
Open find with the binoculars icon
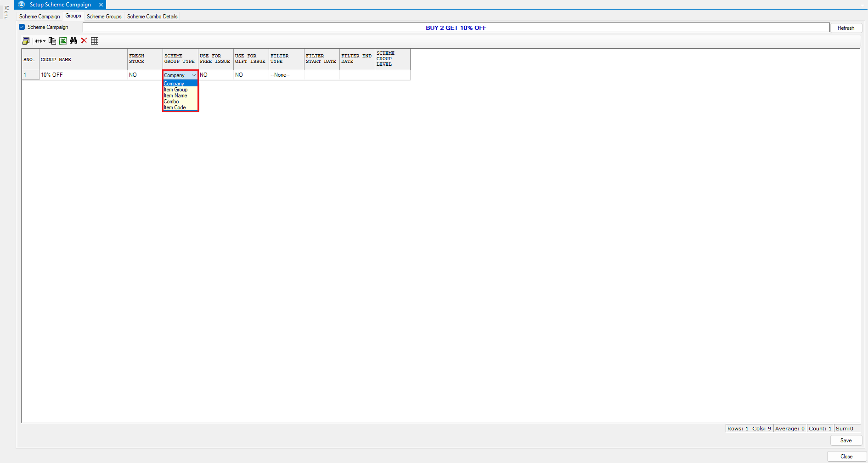[73, 41]
